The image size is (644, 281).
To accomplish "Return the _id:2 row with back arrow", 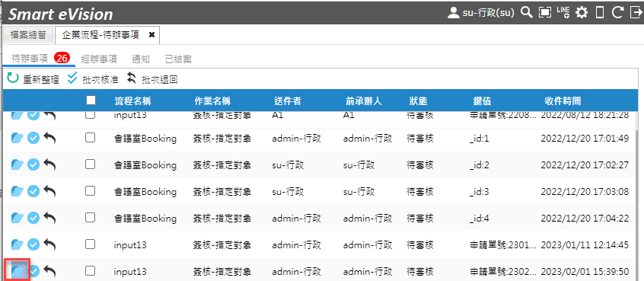I will [49, 164].
